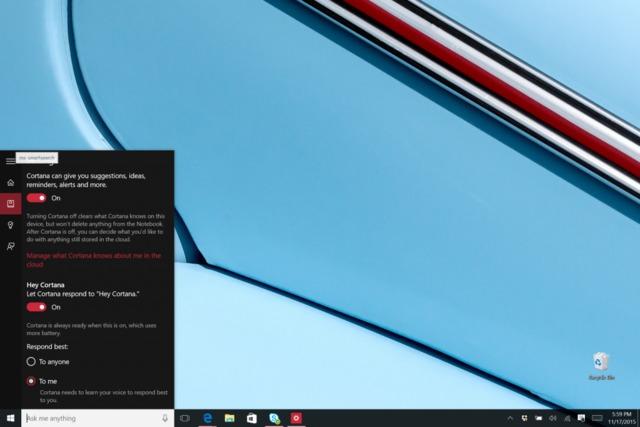
Task: Open the Windows Store taskbar icon
Action: pos(252,418)
